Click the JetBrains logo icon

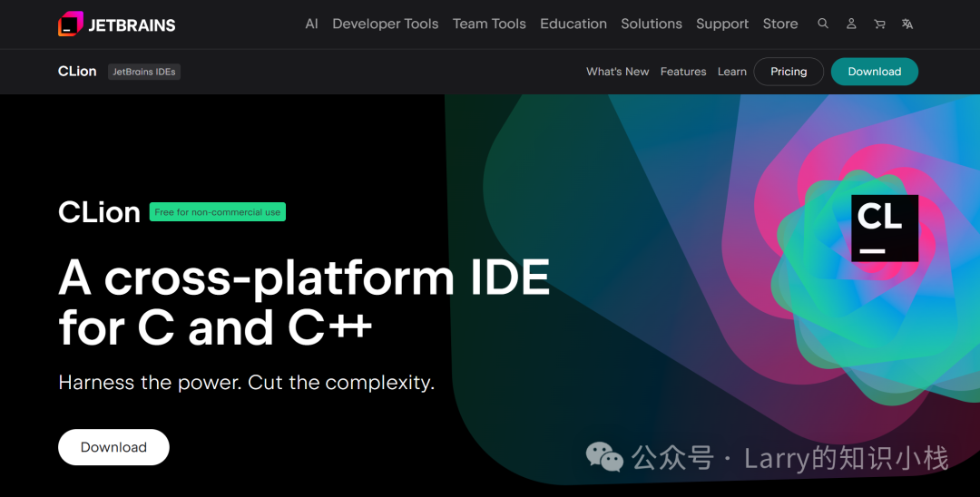pos(71,24)
